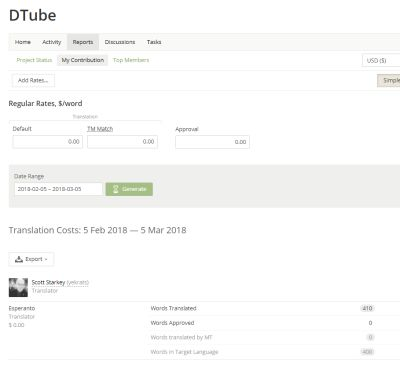
Task: Open the Activity tab
Action: tap(52, 42)
